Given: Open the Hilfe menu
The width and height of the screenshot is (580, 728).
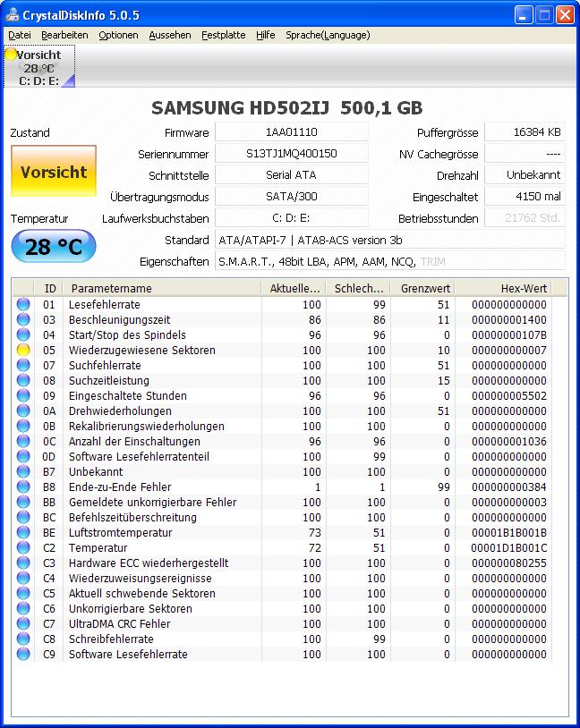Looking at the screenshot, I should pos(265,35).
